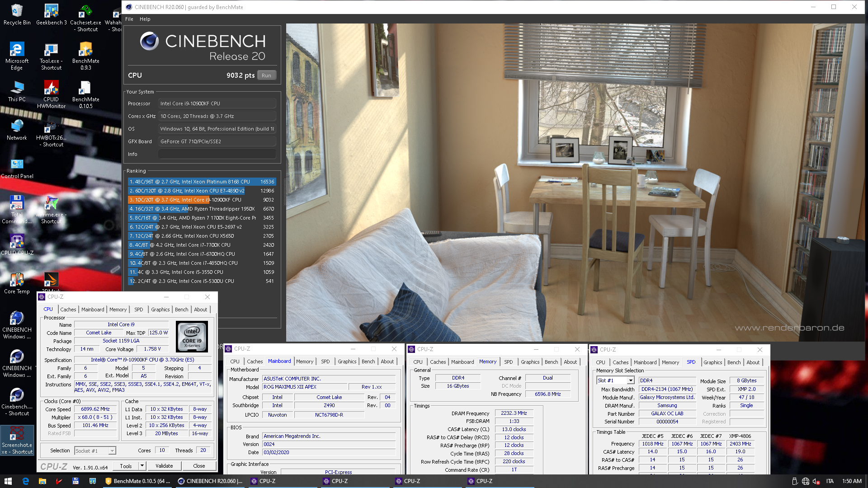
Task: Open the Help menu in Cinebench
Action: pyautogui.click(x=145, y=19)
